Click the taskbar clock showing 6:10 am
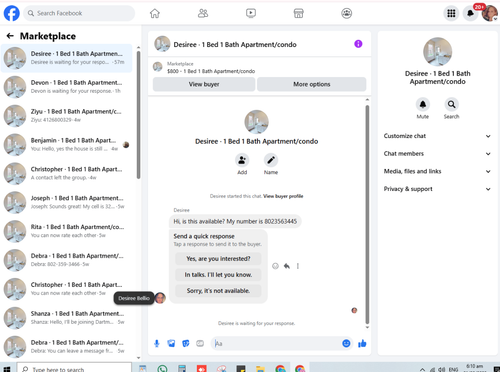This screenshot has height=372, width=500. (x=474, y=367)
